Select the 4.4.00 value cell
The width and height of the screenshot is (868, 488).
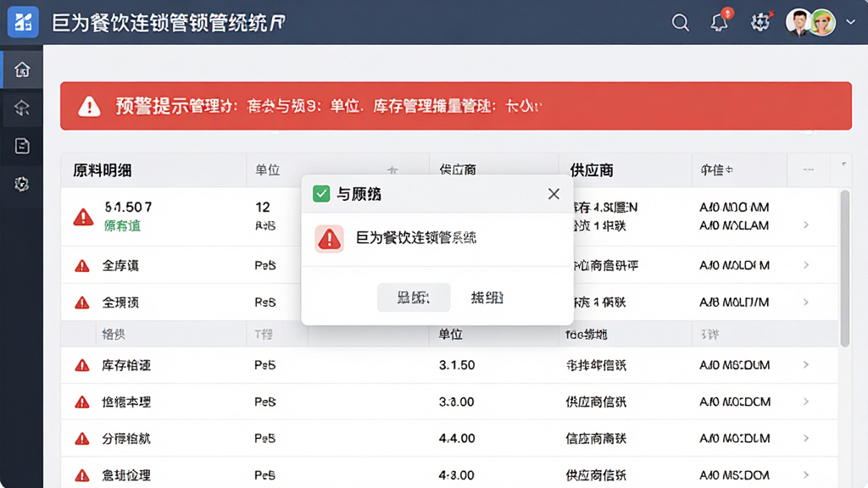click(457, 438)
